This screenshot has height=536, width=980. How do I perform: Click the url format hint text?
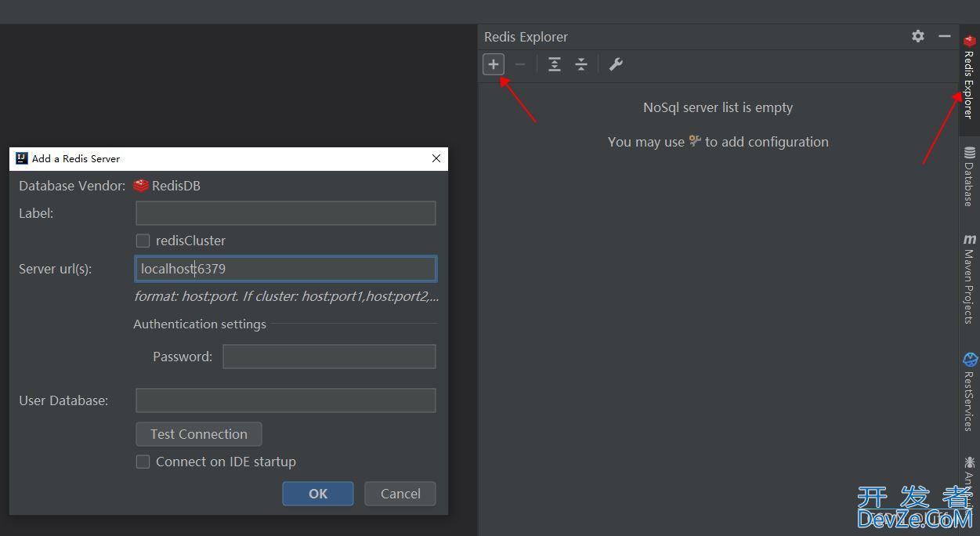pos(287,296)
